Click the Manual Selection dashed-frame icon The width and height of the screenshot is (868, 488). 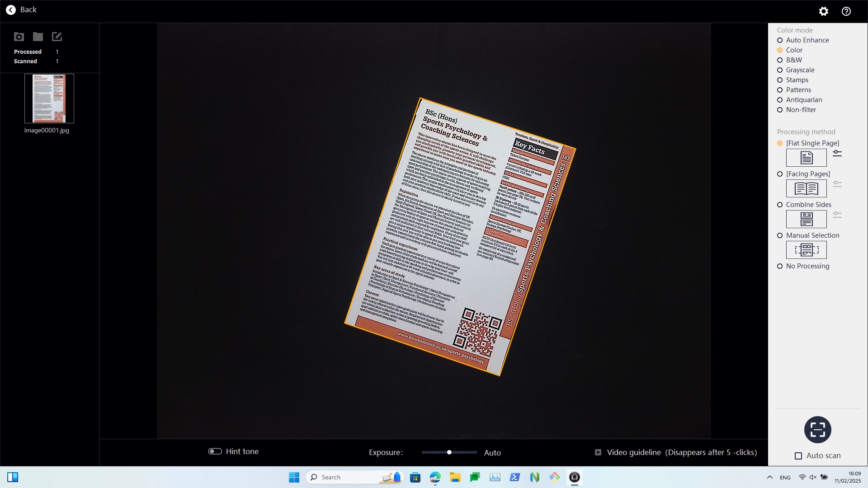807,250
